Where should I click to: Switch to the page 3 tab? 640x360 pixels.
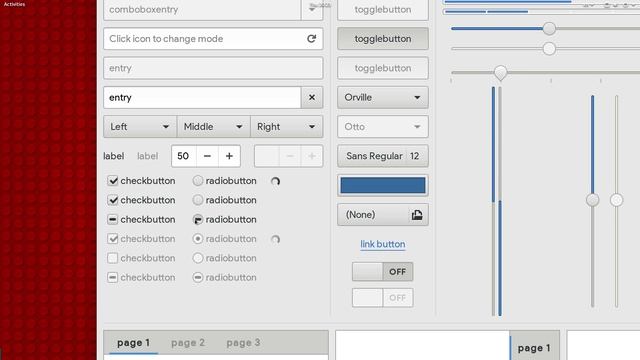click(x=243, y=343)
